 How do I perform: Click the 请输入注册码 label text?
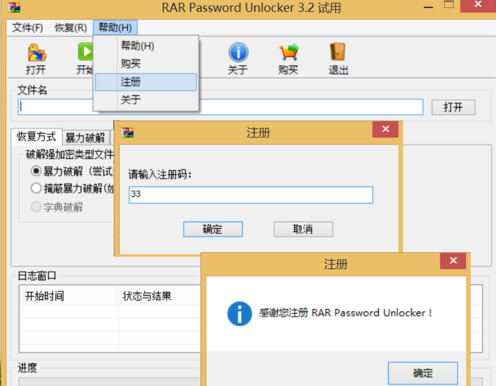point(160,174)
